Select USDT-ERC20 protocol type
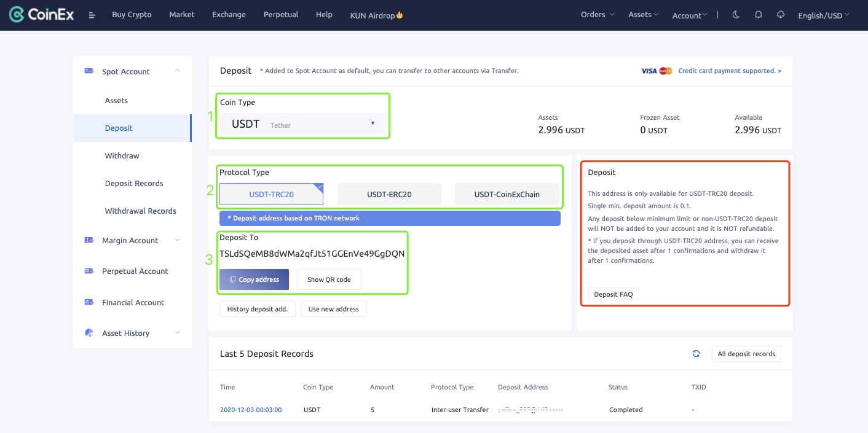 coord(389,194)
